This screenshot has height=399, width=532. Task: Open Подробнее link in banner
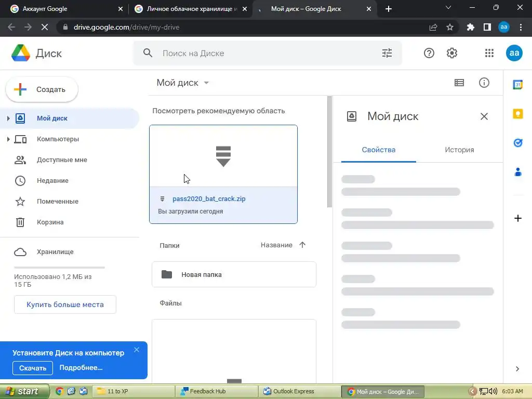tap(81, 368)
